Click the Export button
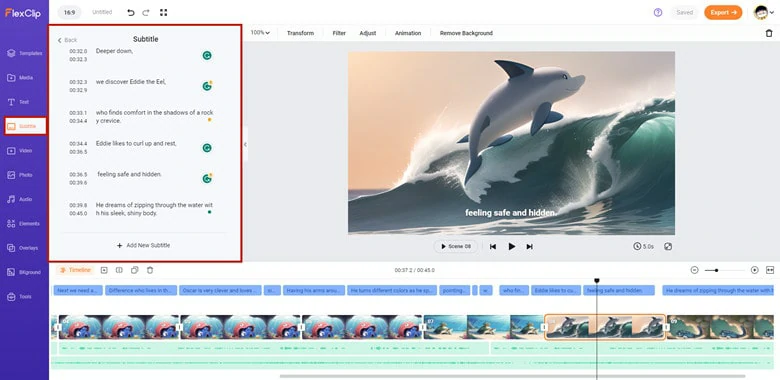780x380 pixels. point(723,12)
